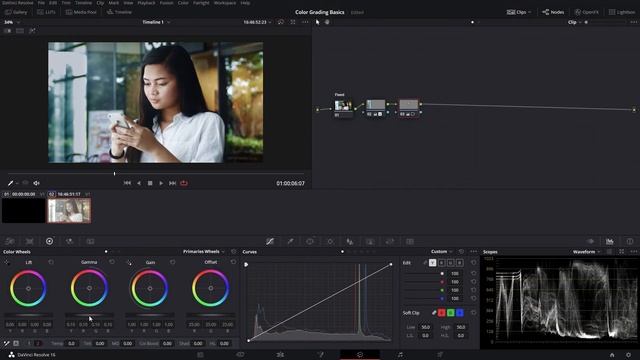Play the clip forward
Viewport: 640px width, 360px height.
pyautogui.click(x=161, y=183)
